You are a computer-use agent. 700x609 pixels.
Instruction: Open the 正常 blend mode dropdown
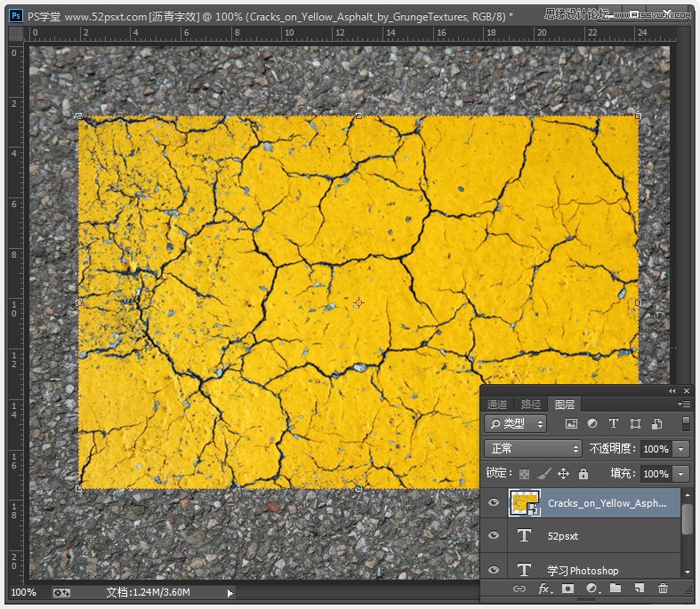[533, 448]
